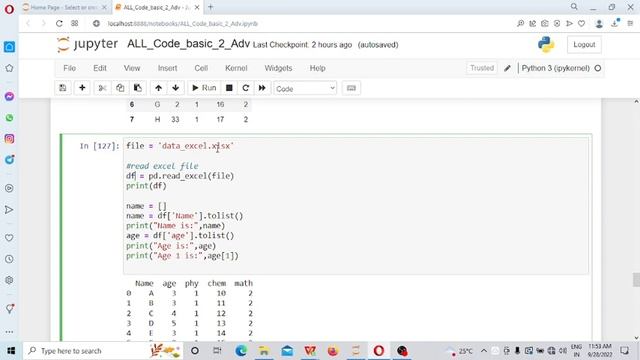Click the pencil edit mode icon
The width and height of the screenshot is (640, 360).
507,68
